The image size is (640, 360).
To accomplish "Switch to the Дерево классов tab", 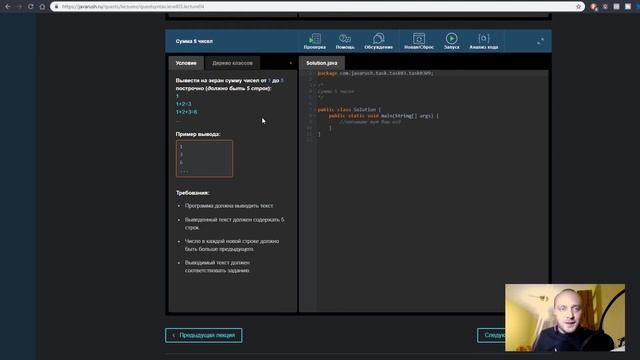I will tap(232, 63).
